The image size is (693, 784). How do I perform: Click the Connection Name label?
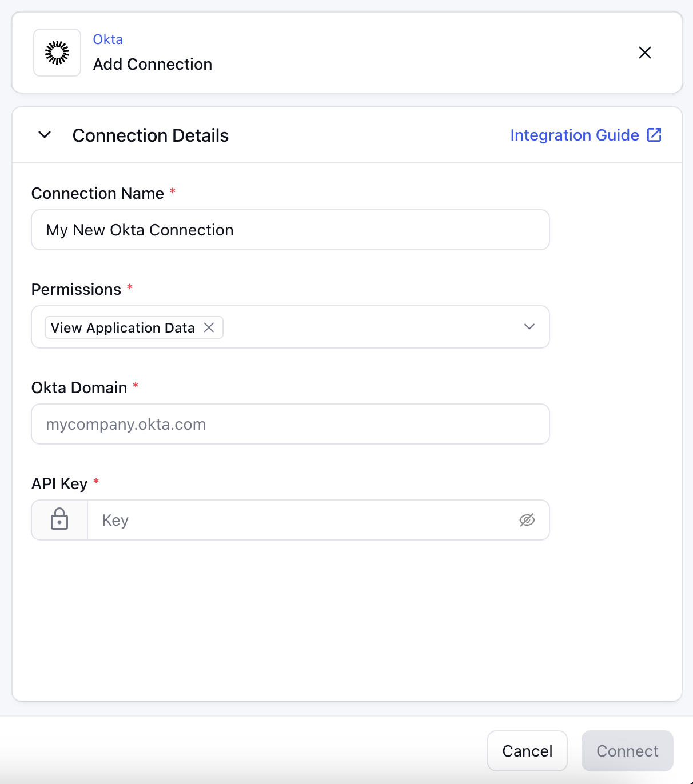coord(98,194)
